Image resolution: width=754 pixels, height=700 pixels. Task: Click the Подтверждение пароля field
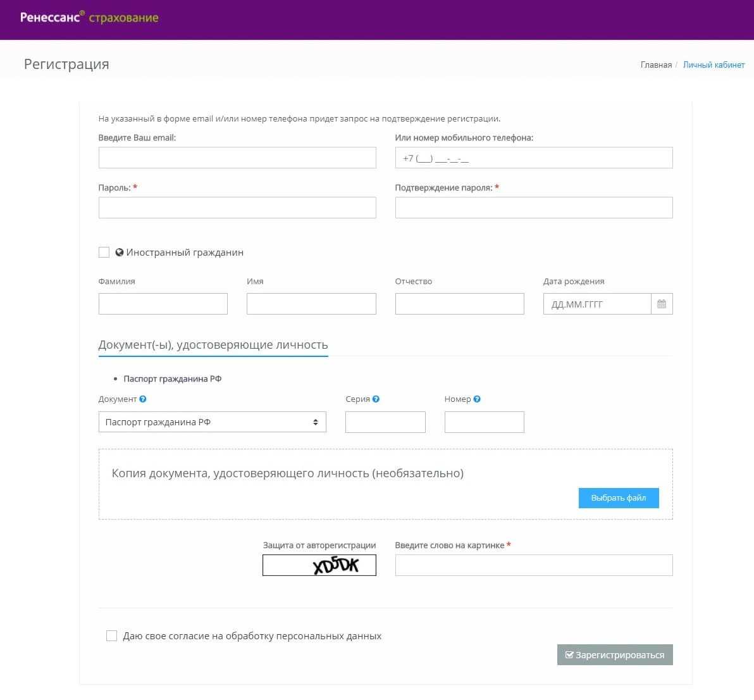pos(533,208)
